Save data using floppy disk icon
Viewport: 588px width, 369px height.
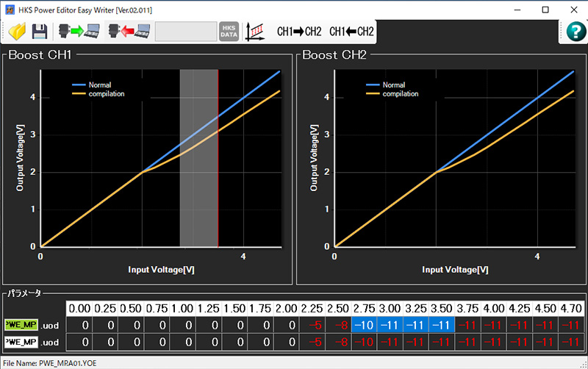tap(40, 32)
